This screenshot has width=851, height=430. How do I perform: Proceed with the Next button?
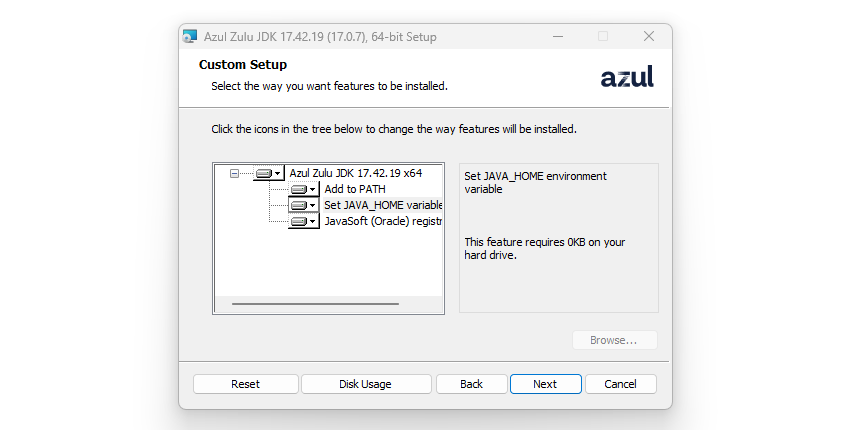545,384
